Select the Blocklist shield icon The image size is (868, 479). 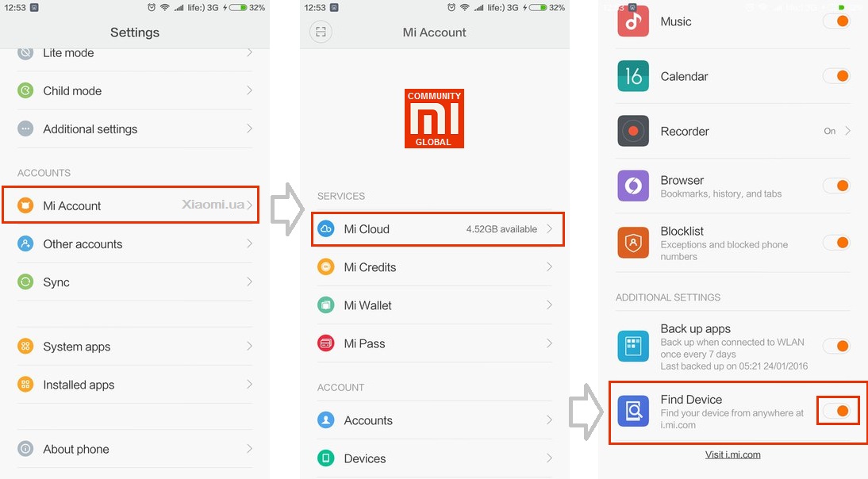coord(633,243)
